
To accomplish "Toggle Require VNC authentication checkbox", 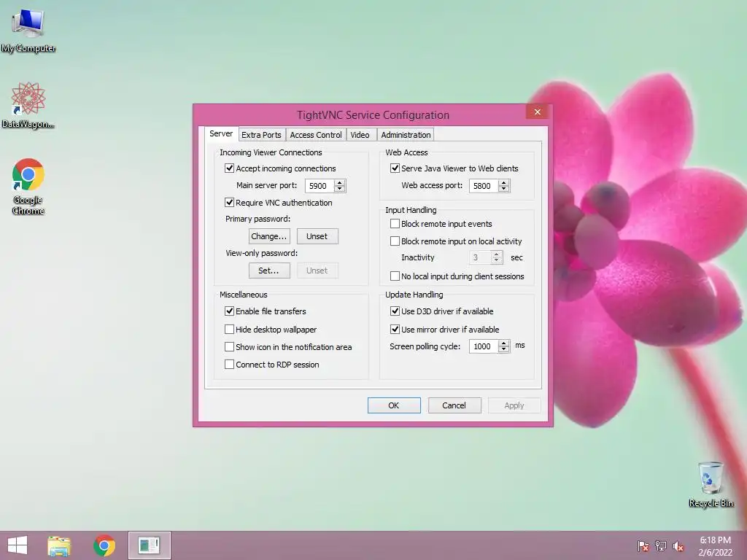I will click(229, 203).
